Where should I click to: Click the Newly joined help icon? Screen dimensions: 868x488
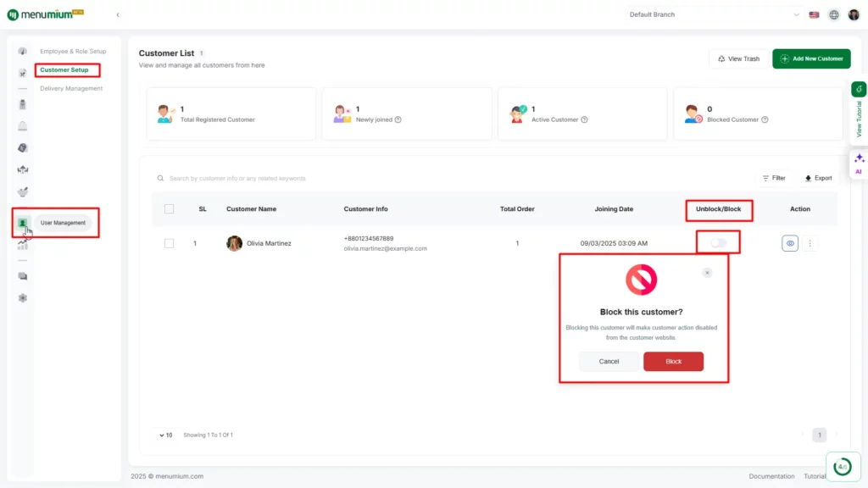(x=398, y=119)
